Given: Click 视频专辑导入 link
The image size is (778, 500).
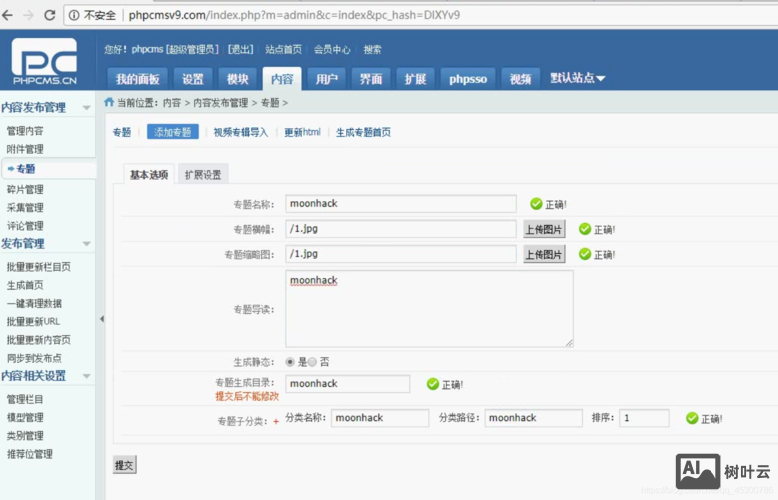Looking at the screenshot, I should (241, 132).
